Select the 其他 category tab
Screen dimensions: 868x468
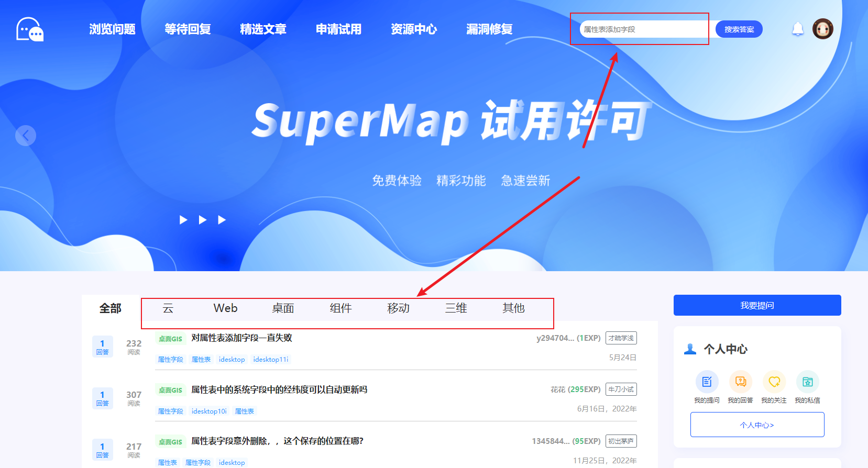point(513,308)
